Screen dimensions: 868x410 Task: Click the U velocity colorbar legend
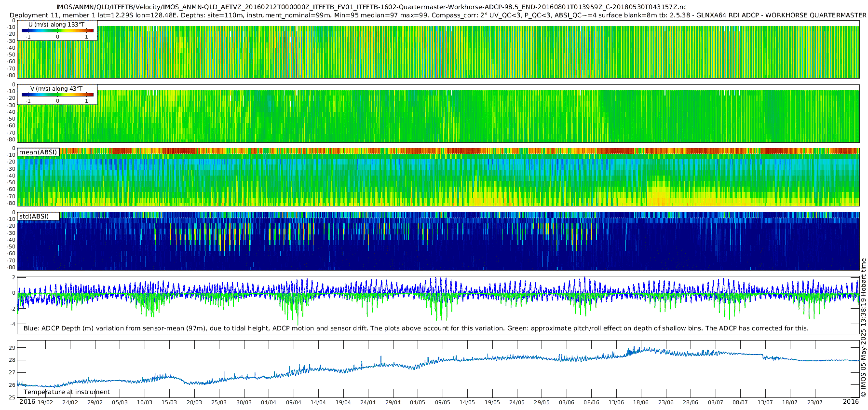[57, 31]
